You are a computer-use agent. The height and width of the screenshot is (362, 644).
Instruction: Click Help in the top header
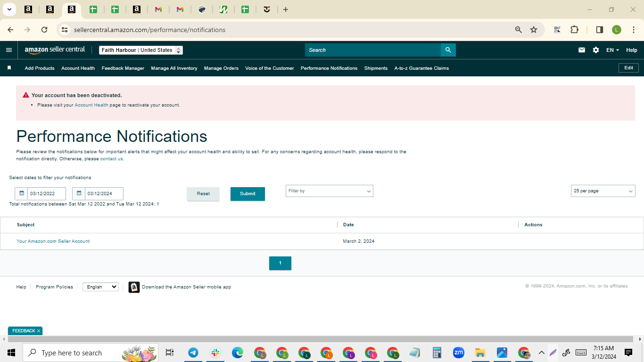click(x=632, y=50)
